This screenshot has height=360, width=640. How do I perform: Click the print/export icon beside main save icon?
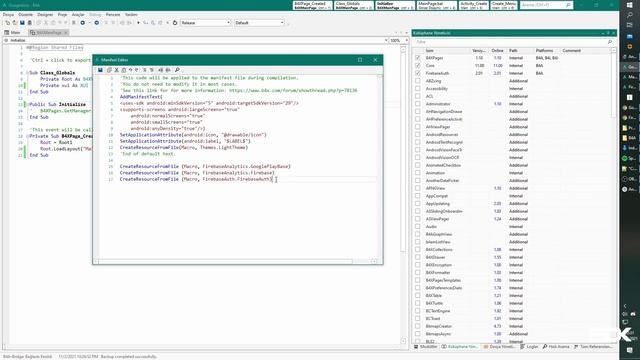pyautogui.click(x=29, y=23)
